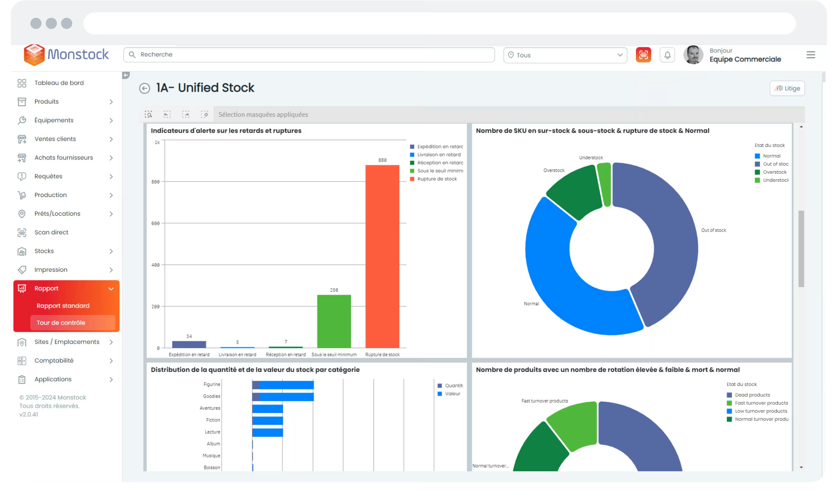Screen dimensions: 837x504
Task: Open the red barcode scanner icon
Action: pos(643,55)
